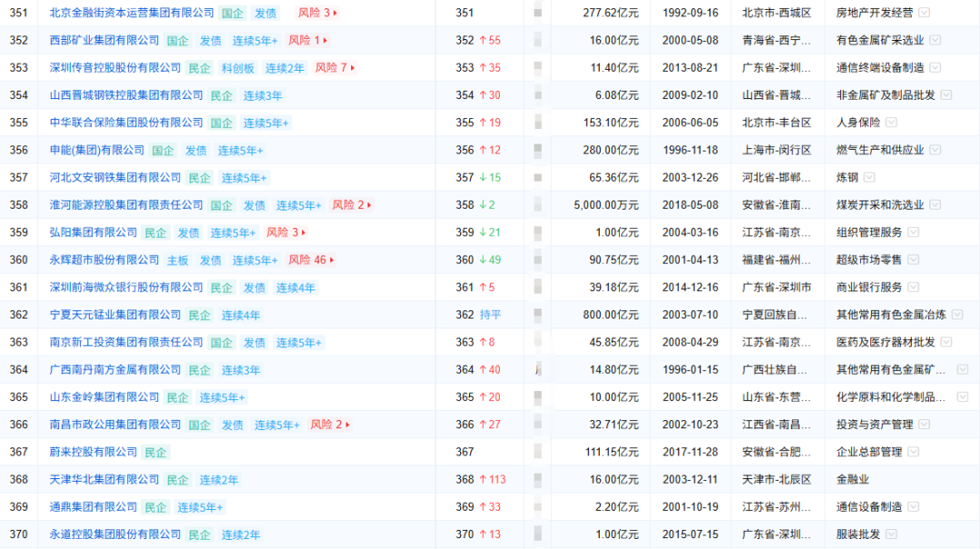Click the 弘阳集团有限公司 company name
The height and width of the screenshot is (549, 980).
pyautogui.click(x=93, y=232)
